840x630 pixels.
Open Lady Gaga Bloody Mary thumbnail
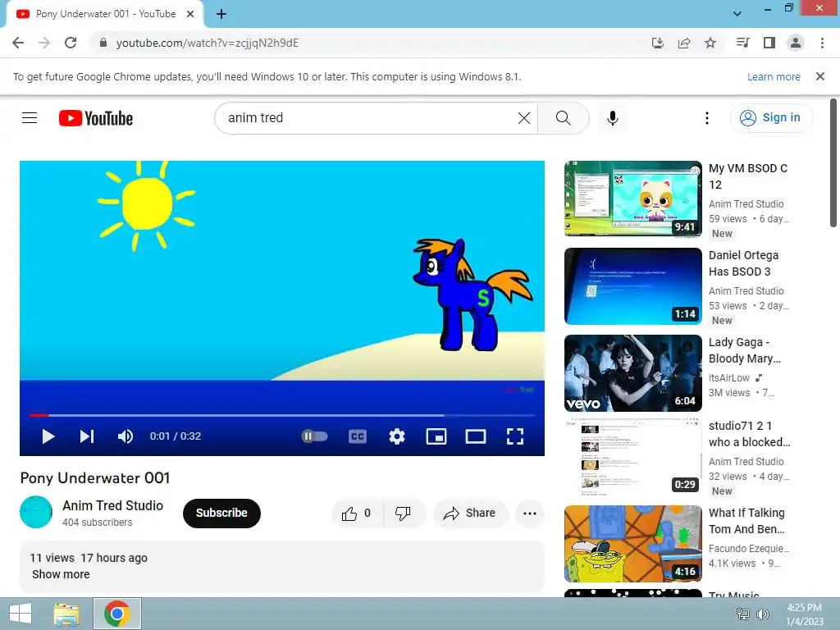632,373
